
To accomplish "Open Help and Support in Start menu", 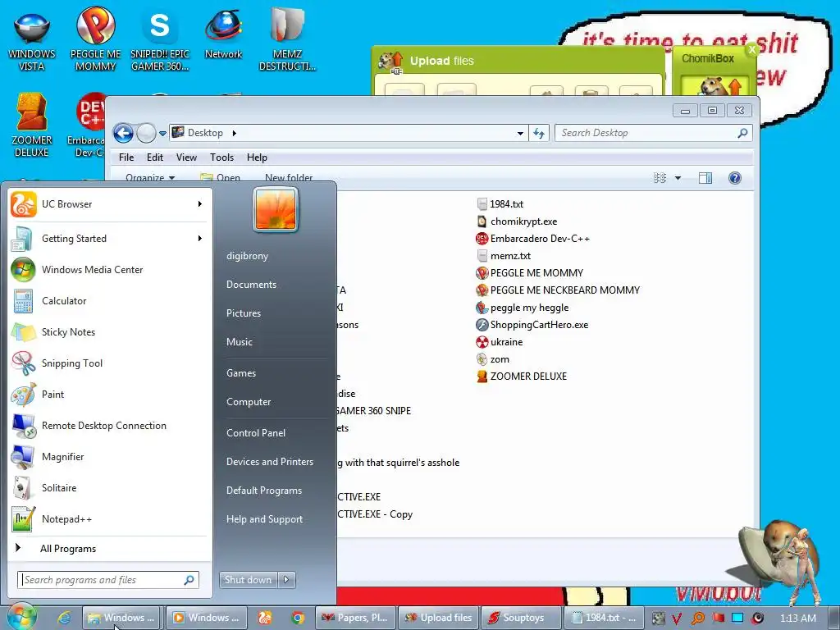I will pyautogui.click(x=264, y=519).
